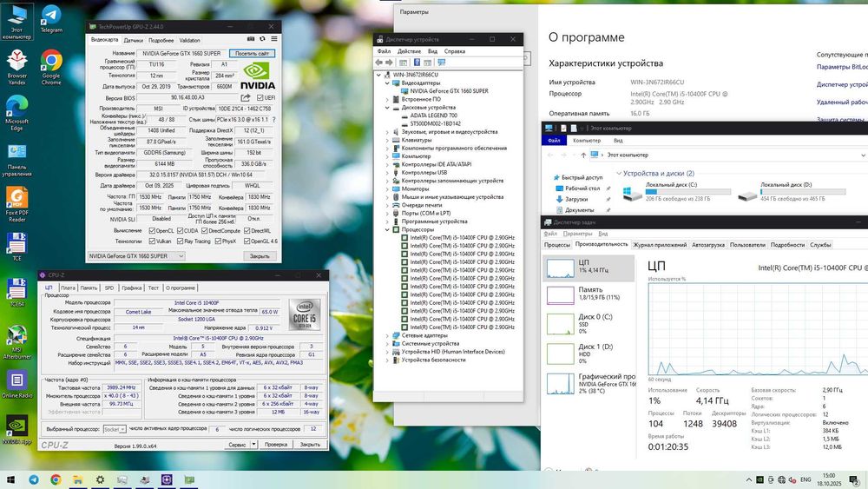Viewport: 868px width, 489px height.
Task: Click Посетить сайт button in GPU-Z
Action: [252, 53]
